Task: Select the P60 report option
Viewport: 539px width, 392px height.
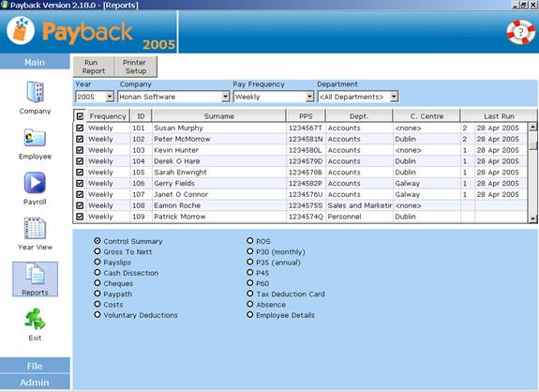Action: [250, 283]
